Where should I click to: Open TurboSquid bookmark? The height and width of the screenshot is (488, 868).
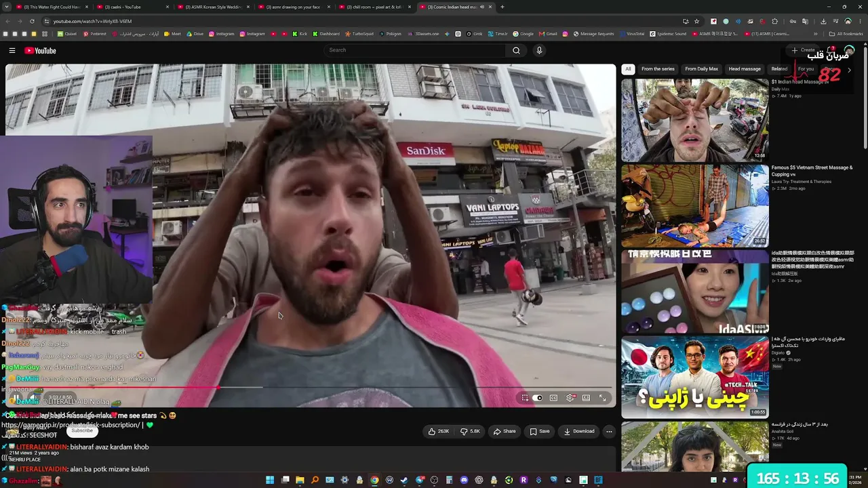(358, 33)
